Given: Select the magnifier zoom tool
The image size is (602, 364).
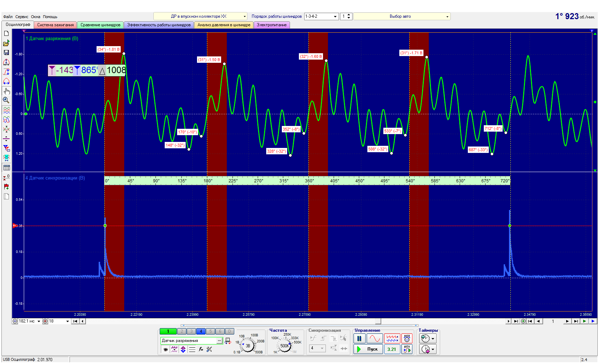Looking at the screenshot, I should point(6,100).
